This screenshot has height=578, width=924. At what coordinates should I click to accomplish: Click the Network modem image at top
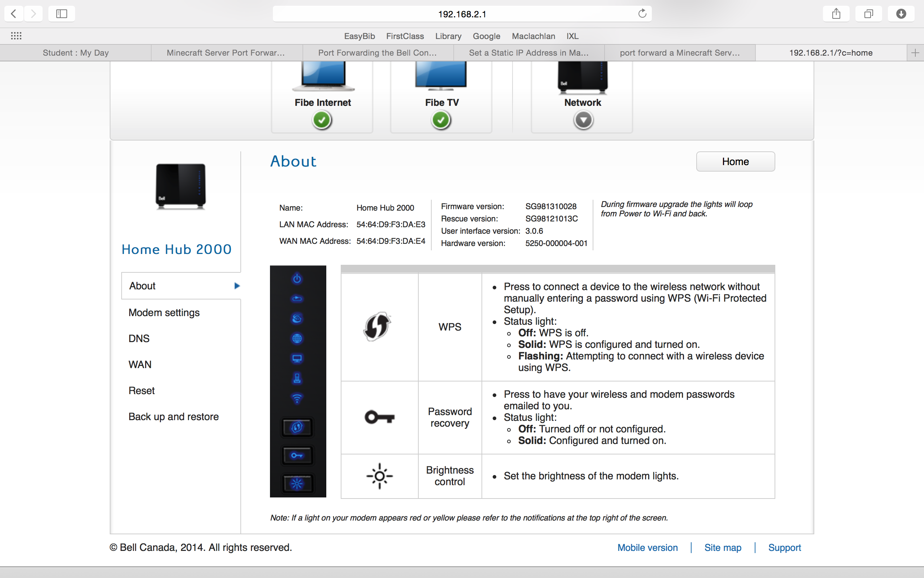582,78
